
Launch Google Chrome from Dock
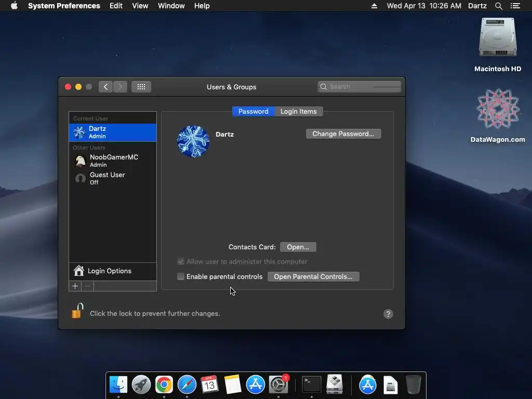click(164, 384)
